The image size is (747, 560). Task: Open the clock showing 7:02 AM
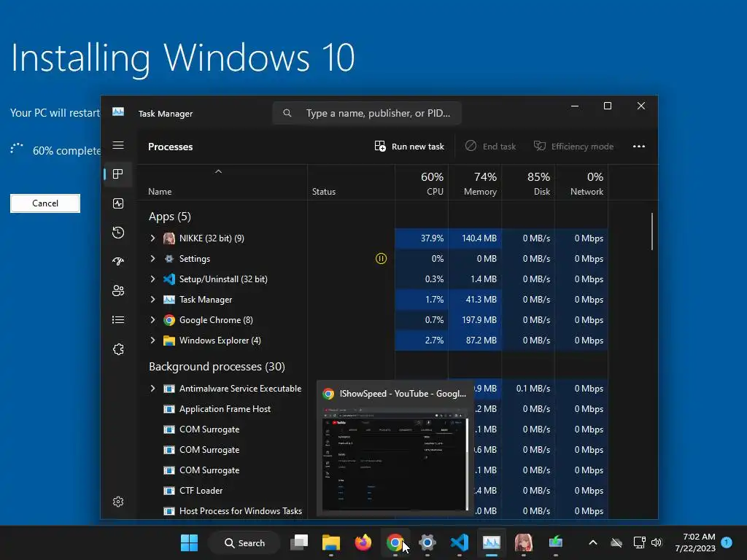click(695, 542)
